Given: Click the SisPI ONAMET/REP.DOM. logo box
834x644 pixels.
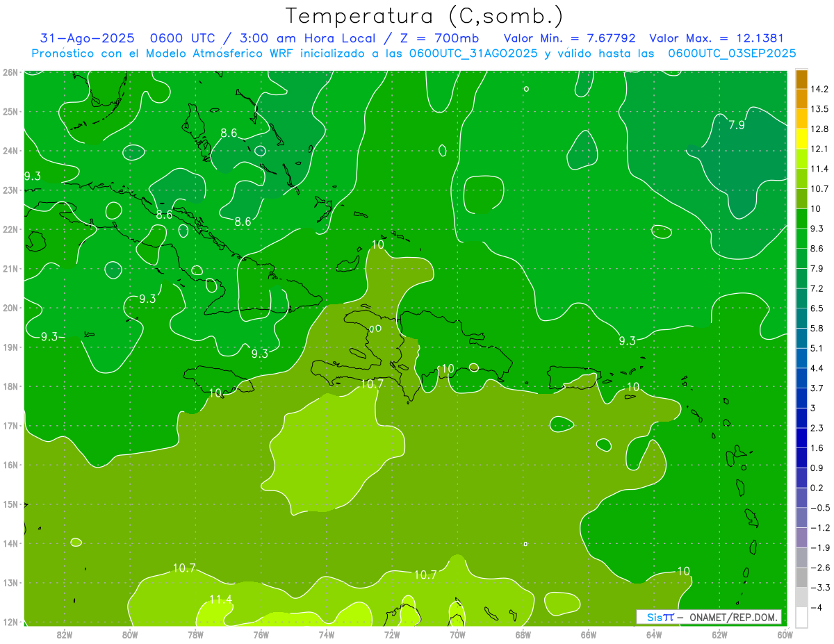Looking at the screenshot, I should (709, 617).
